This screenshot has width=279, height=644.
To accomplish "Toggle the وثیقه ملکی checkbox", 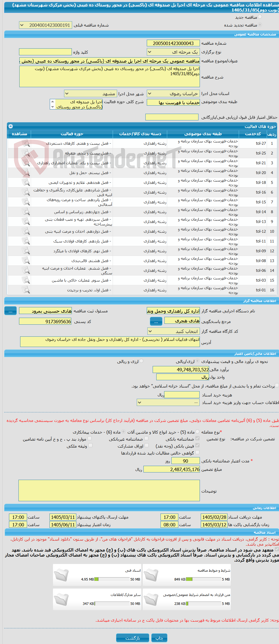I will 90,446.
